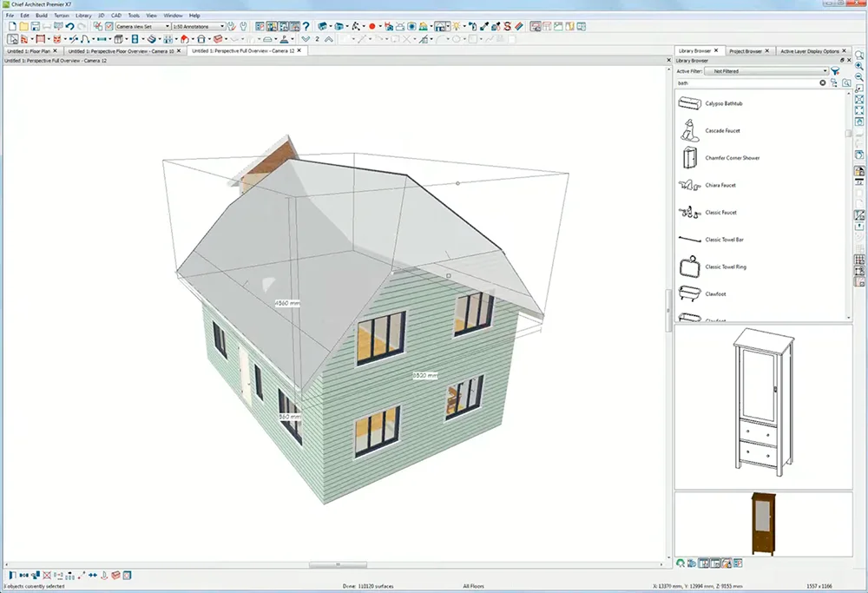The height and width of the screenshot is (593, 868).
Task: Click the Undo arrow in the toolbar
Action: [x=71, y=27]
